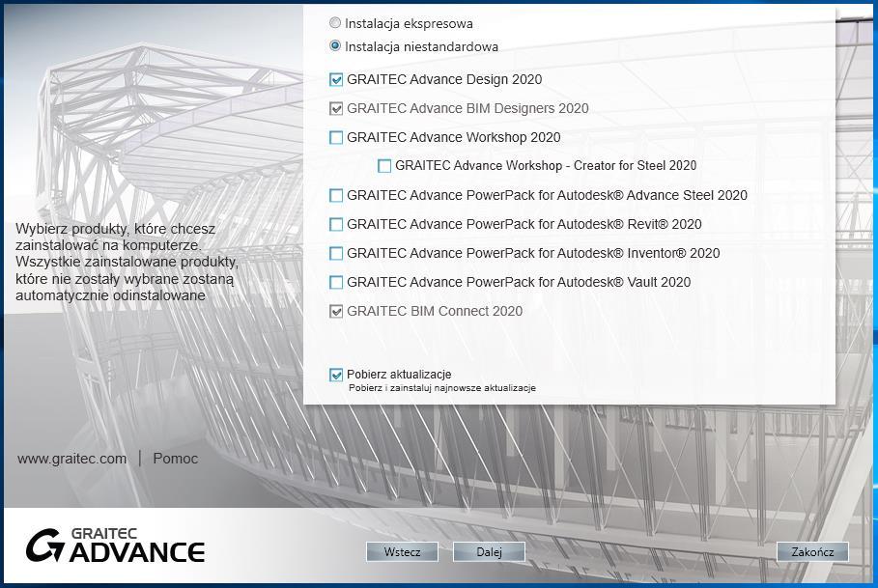Uncheck GRAITEC Advance Design 2020
Image resolution: width=878 pixels, height=588 pixels.
[336, 79]
